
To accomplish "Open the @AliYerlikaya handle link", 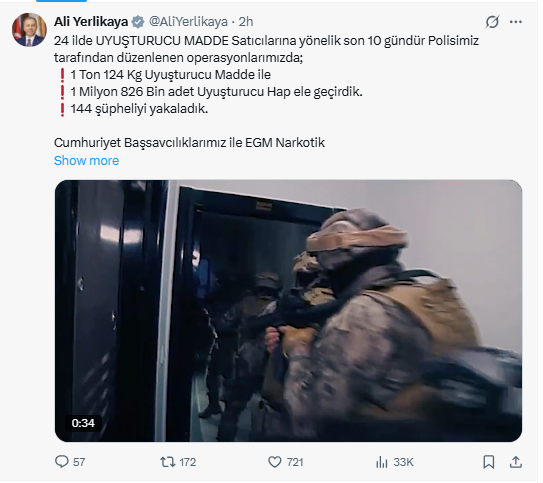I will pos(188,22).
